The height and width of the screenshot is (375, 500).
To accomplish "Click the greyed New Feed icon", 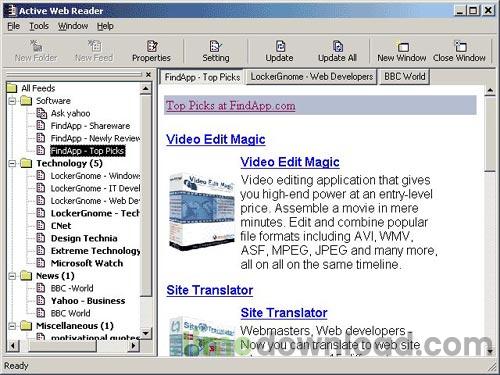I will pyautogui.click(x=94, y=46).
